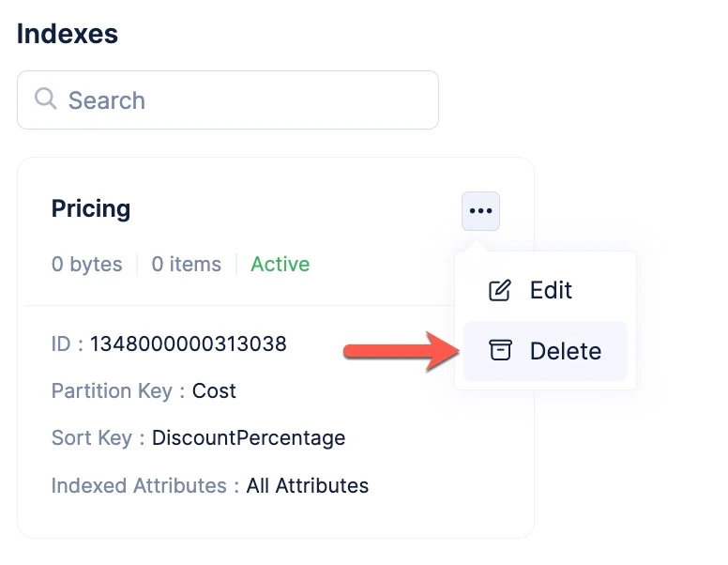The height and width of the screenshot is (565, 728).
Task: Click the Indexed Attributes field label
Action: (x=139, y=485)
